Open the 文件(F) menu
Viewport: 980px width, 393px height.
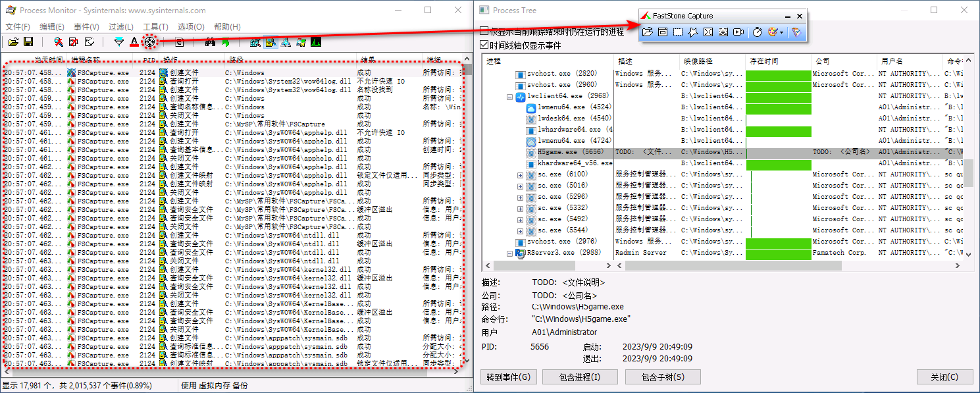18,27
